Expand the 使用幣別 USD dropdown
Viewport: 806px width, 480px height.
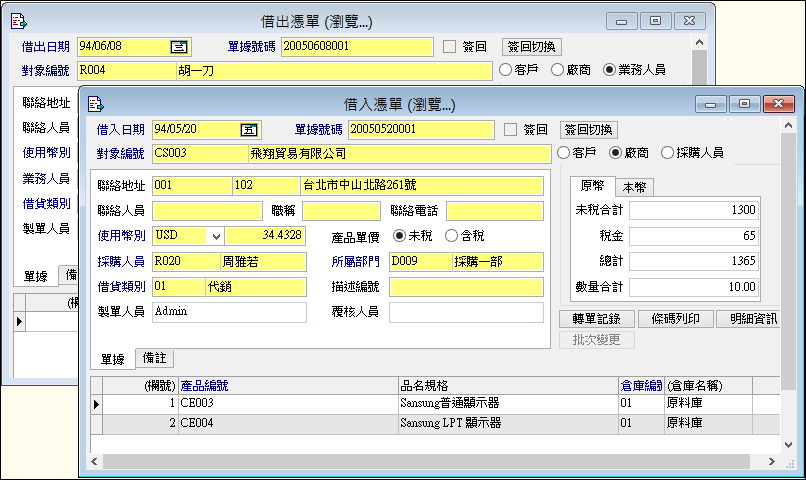pyautogui.click(x=216, y=236)
